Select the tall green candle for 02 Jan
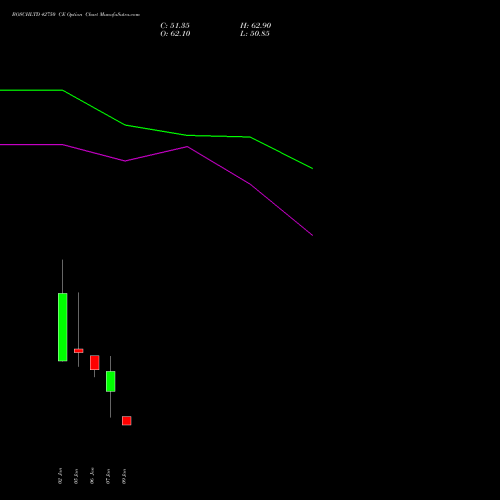 [63, 327]
